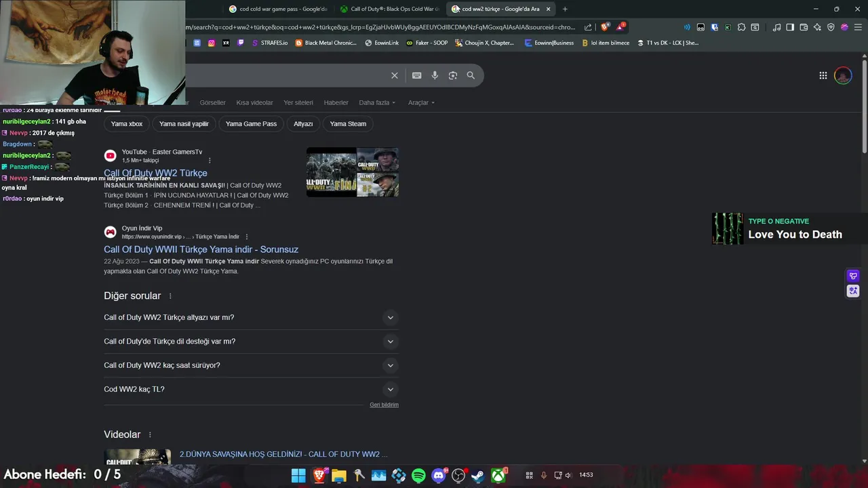Open more options for Diğer sorular

170,296
